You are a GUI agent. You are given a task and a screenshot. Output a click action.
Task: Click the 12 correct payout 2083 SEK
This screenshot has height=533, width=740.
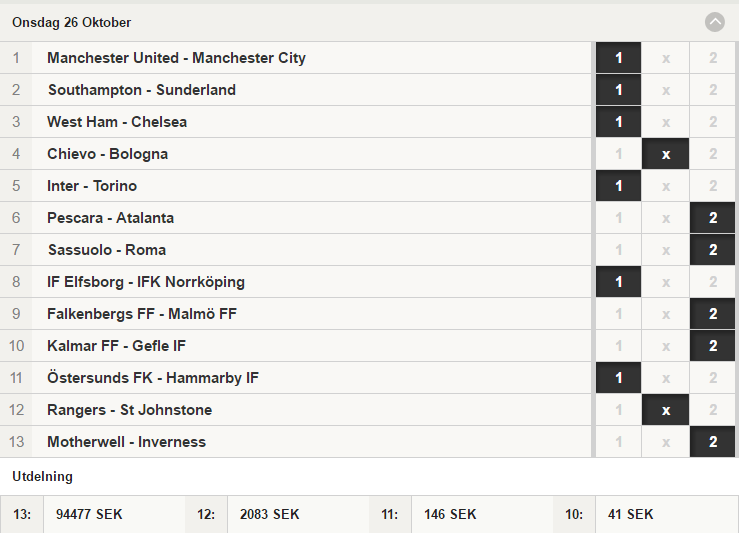pos(269,514)
